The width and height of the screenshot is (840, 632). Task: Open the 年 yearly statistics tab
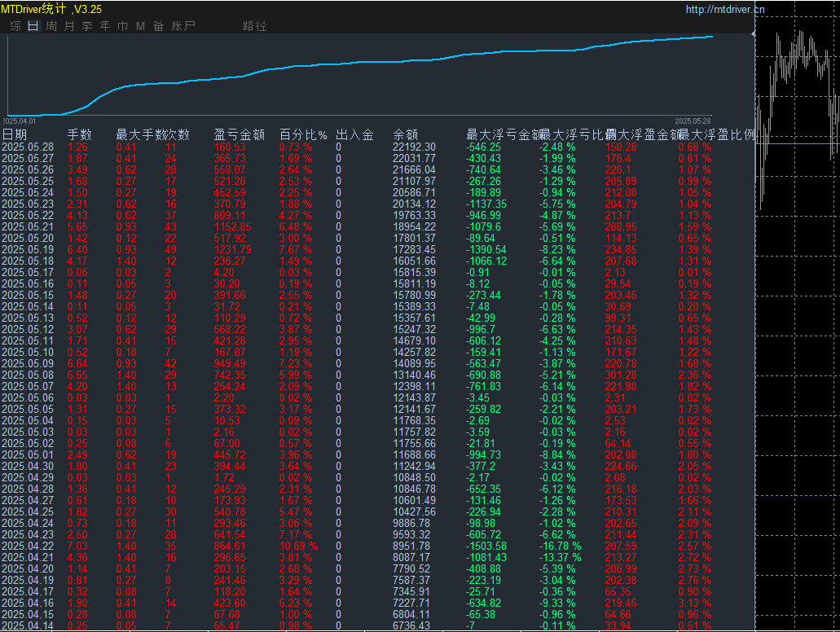pos(105,26)
